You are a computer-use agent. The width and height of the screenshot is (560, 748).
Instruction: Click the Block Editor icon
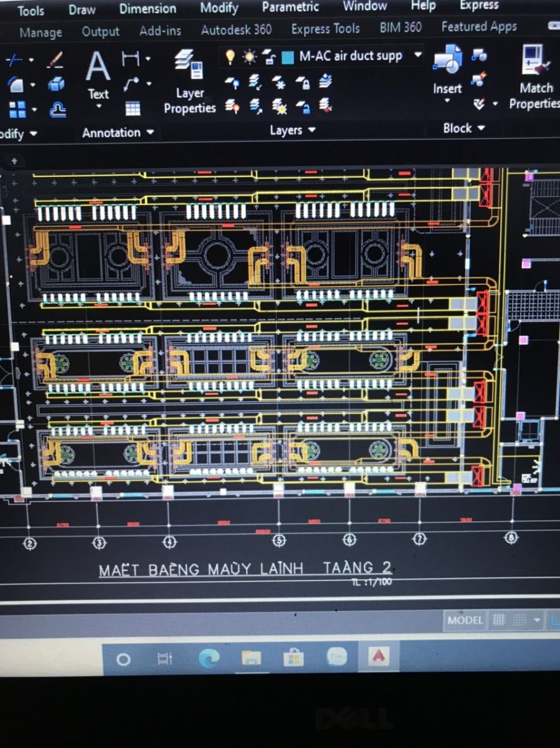479,79
